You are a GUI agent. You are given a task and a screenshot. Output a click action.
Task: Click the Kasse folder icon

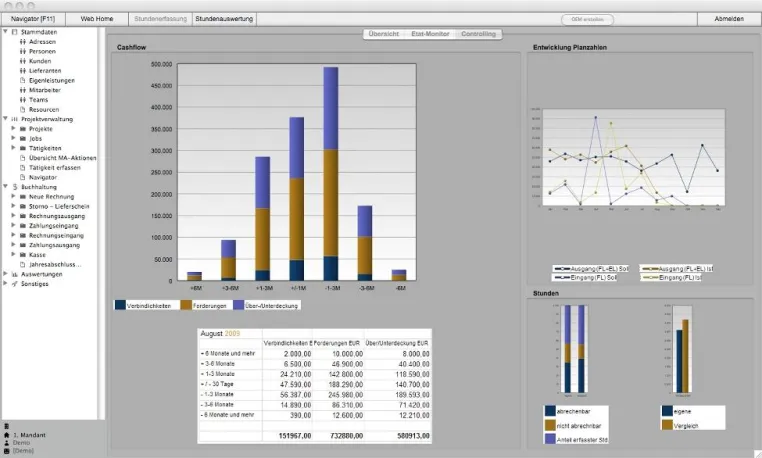pyautogui.click(x=22, y=255)
